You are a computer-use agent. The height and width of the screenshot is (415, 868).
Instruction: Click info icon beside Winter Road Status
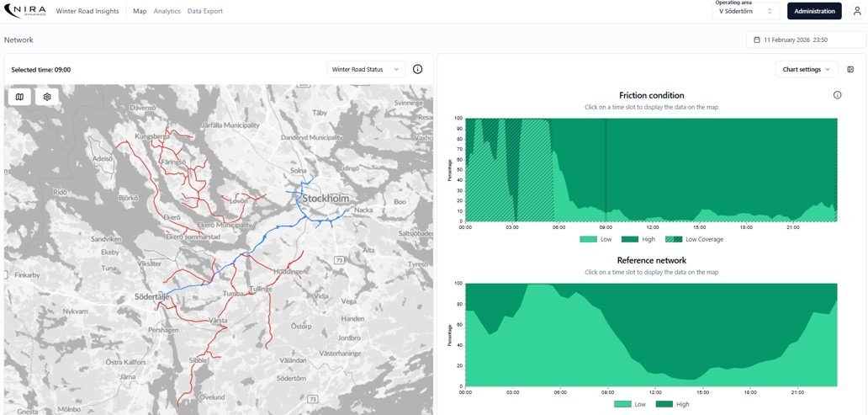[417, 69]
